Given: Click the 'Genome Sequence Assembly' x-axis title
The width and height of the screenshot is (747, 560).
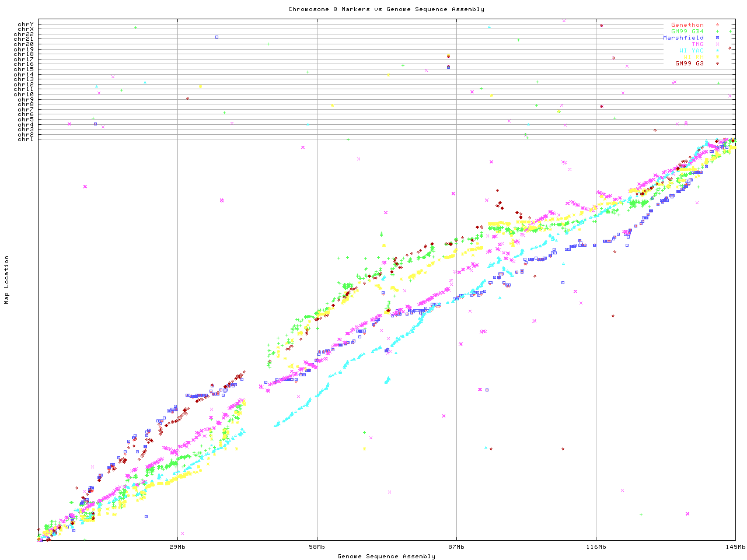Looking at the screenshot, I should (x=386, y=556).
